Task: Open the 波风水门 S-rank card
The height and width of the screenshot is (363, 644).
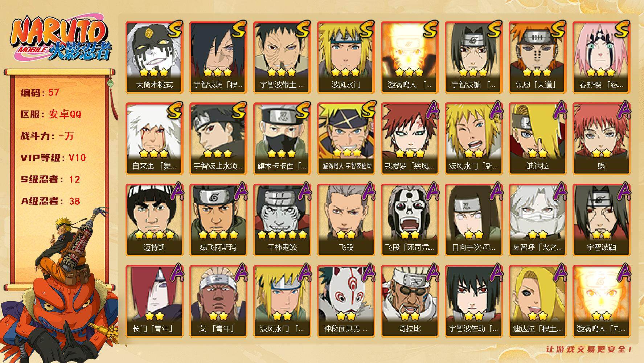Action: point(346,57)
